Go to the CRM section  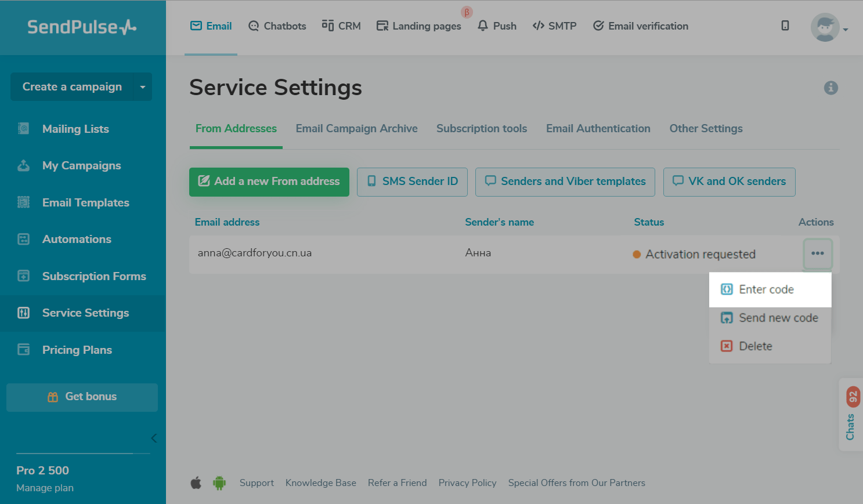[x=341, y=26]
